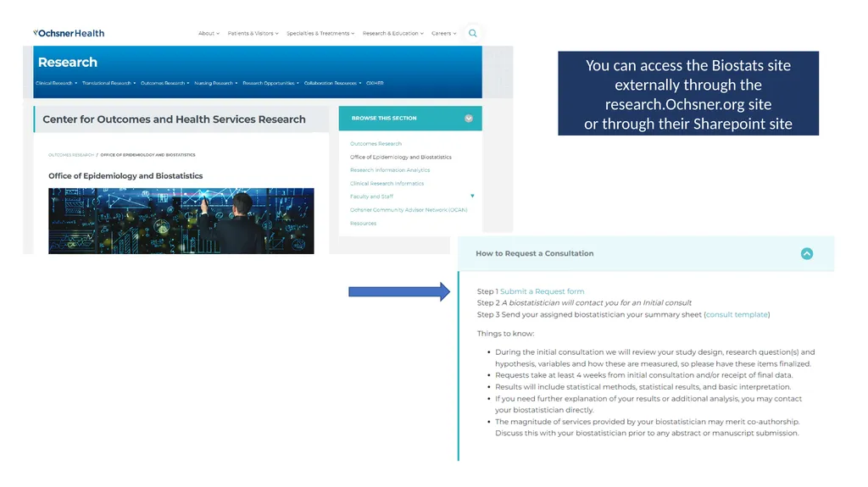This screenshot has height=487, width=868.
Task: Open the Clinical Research submenu
Action: (57, 83)
